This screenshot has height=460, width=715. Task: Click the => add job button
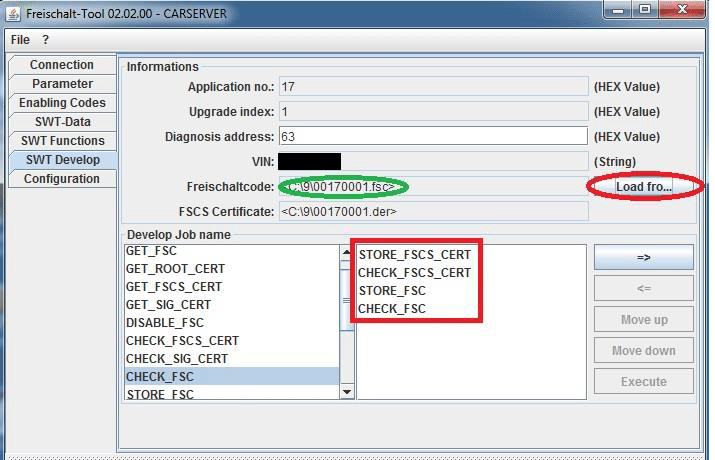click(x=643, y=257)
